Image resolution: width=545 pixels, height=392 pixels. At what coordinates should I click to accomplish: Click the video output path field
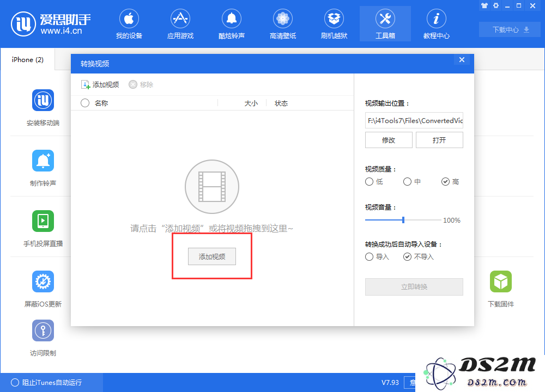pyautogui.click(x=414, y=120)
